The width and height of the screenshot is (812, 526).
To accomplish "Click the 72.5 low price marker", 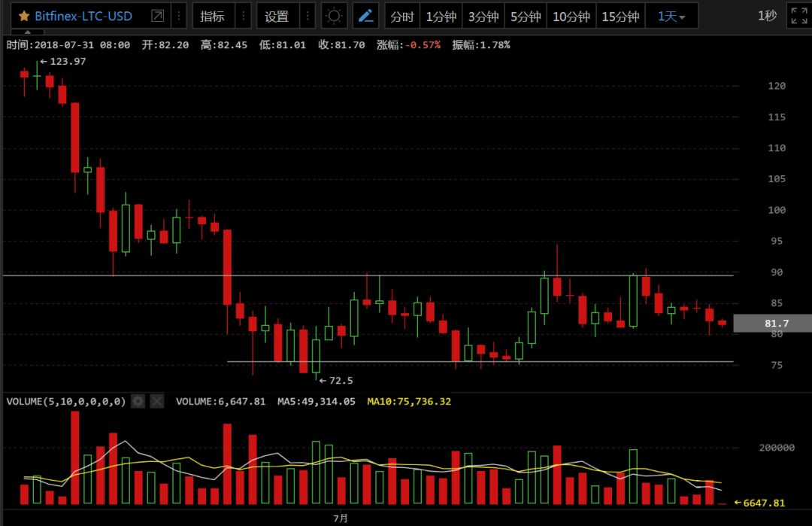I will pos(336,380).
